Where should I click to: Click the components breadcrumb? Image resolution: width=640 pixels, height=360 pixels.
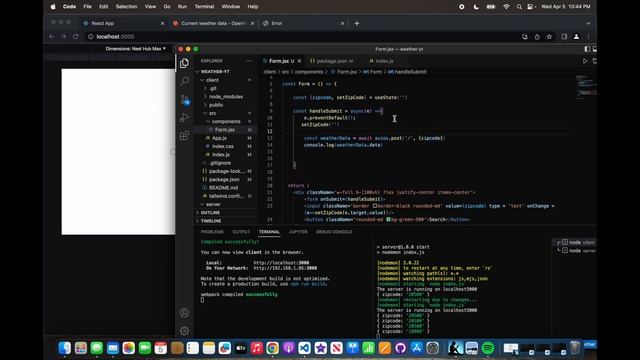tap(309, 72)
